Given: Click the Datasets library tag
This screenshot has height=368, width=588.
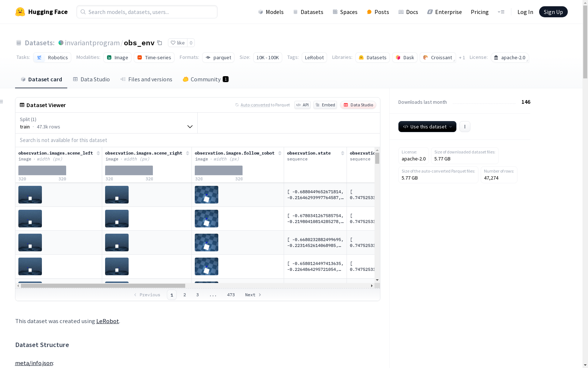Looking at the screenshot, I should (373, 57).
